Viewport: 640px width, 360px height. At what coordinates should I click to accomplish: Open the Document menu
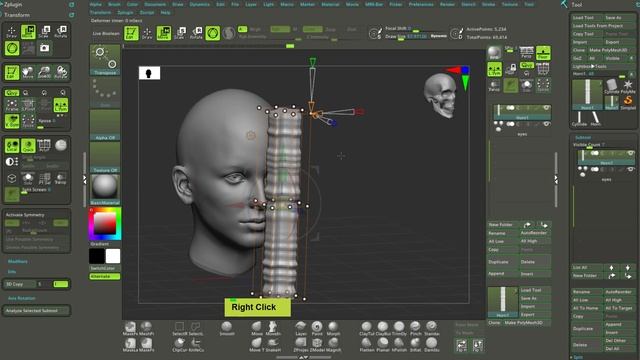[155, 4]
